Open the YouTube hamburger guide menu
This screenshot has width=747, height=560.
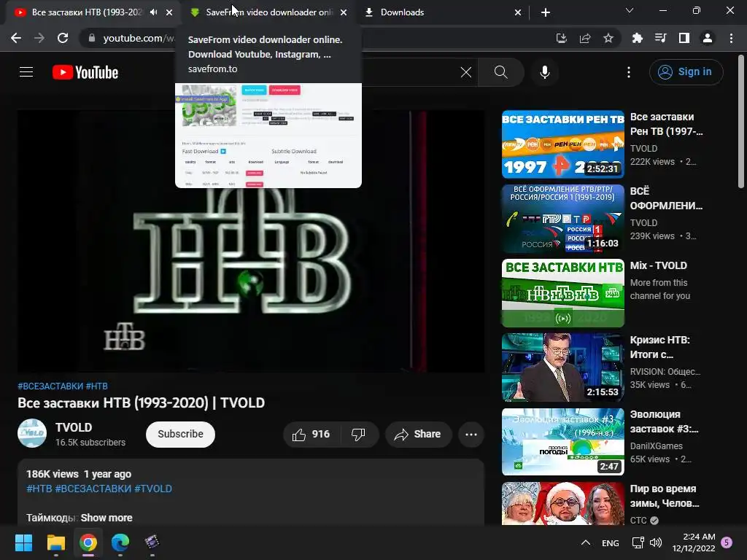(26, 72)
